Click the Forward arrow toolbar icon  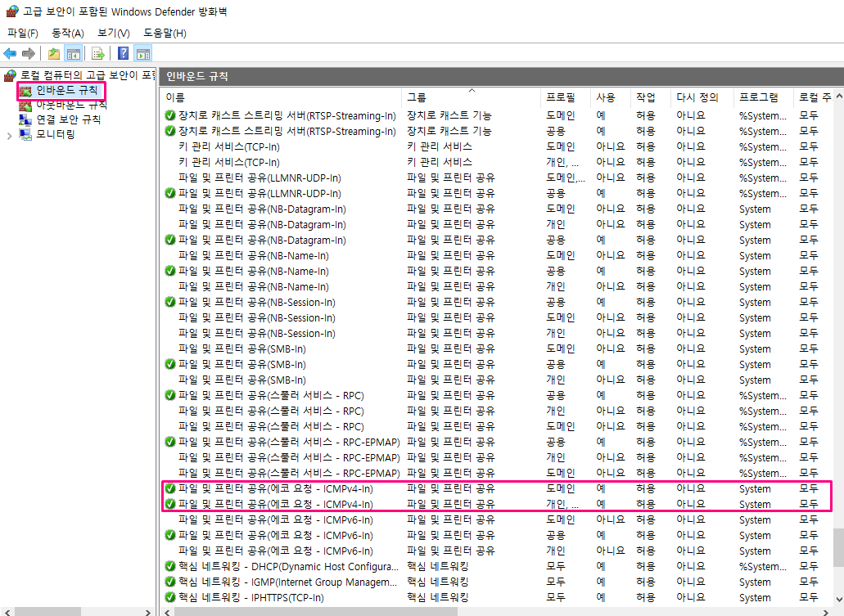click(29, 53)
